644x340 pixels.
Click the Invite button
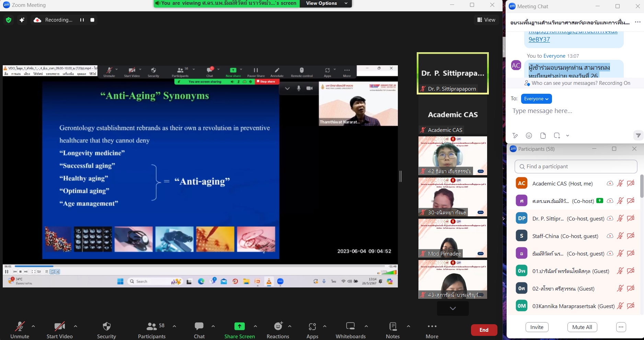point(537,327)
